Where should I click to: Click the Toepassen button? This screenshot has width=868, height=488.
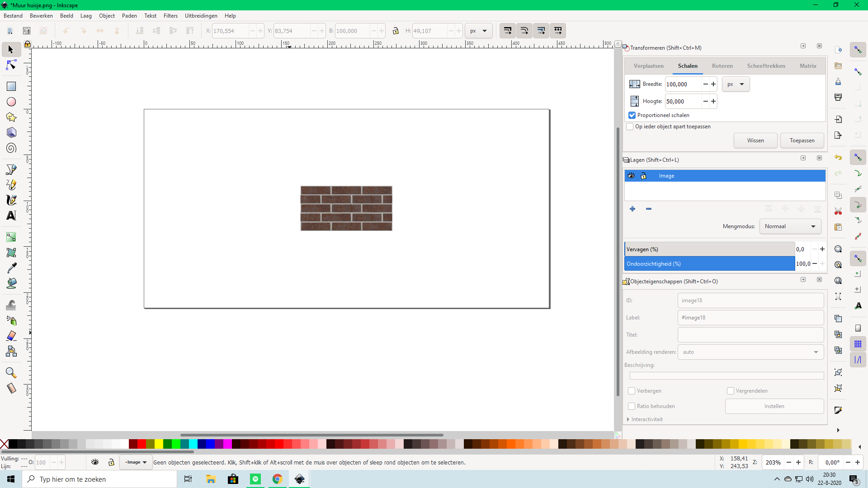[802, 141]
